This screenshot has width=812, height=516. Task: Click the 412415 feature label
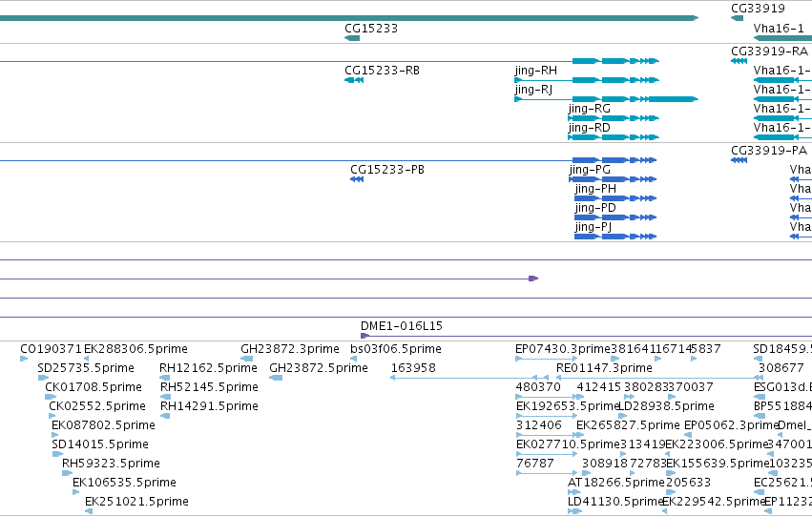click(x=598, y=387)
